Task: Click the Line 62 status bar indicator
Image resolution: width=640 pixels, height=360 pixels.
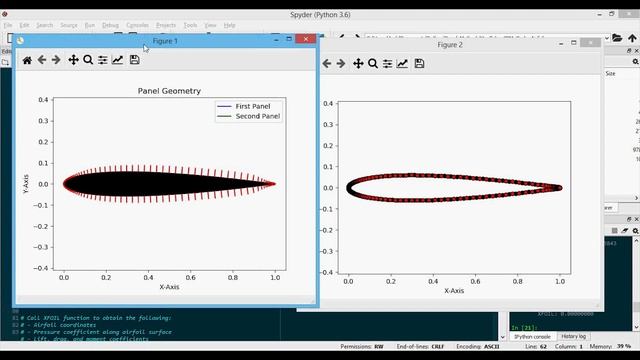Action: (x=536, y=347)
